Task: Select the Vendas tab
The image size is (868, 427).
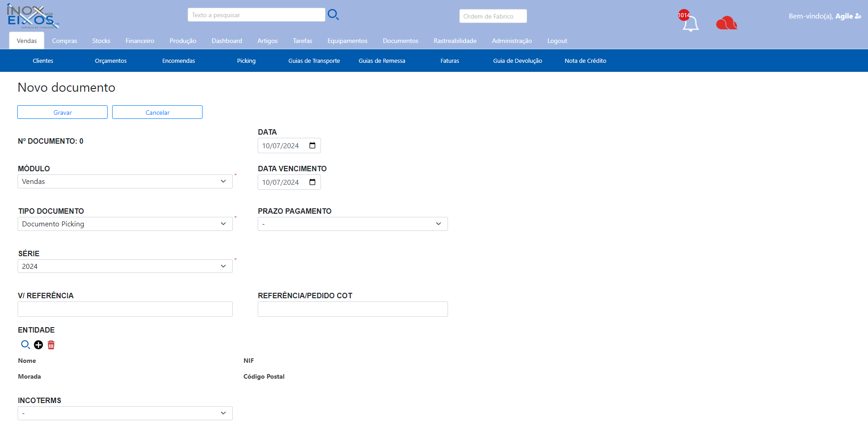Action: pyautogui.click(x=27, y=41)
